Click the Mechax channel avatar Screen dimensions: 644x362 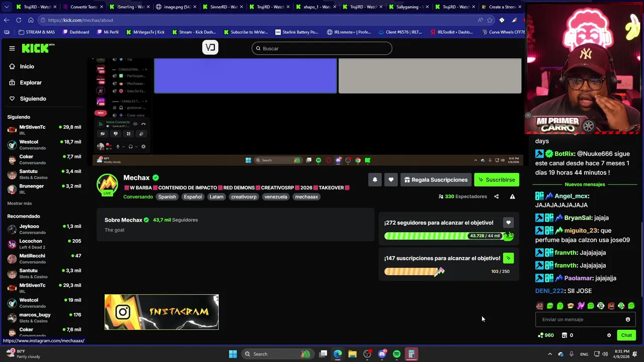107,185
